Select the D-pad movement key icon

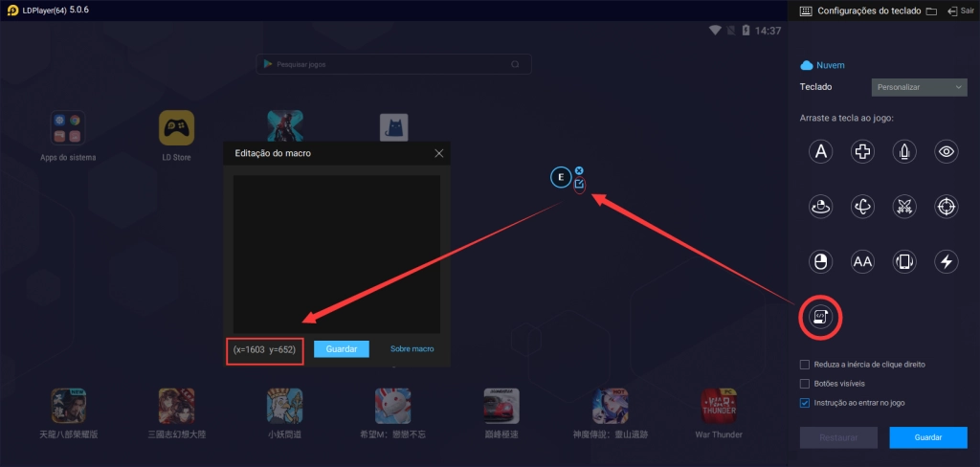coord(862,151)
